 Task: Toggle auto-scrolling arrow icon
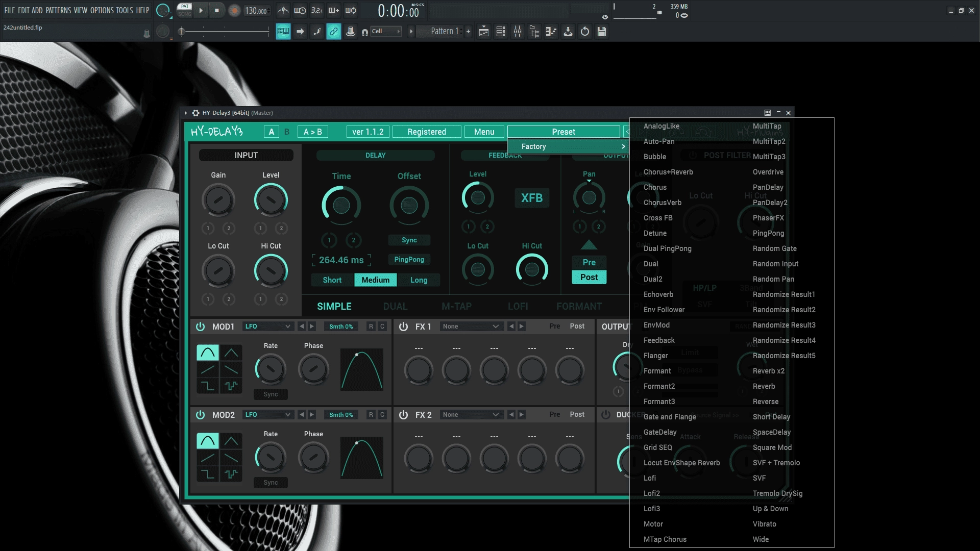pyautogui.click(x=300, y=32)
